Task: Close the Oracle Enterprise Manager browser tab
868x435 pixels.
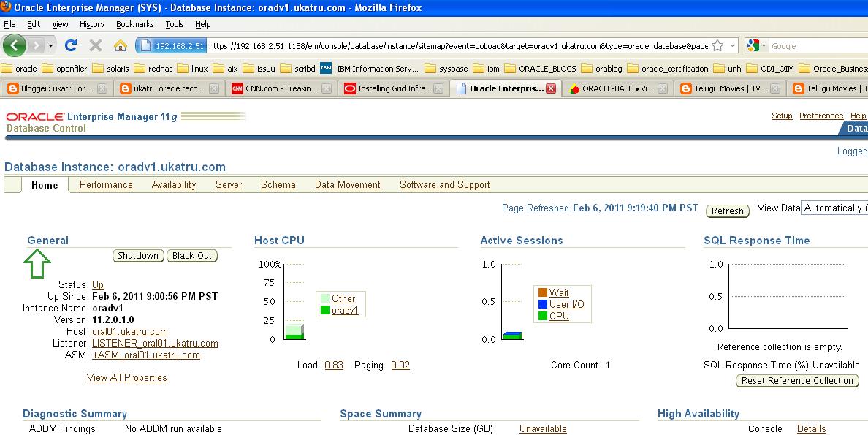Action: tap(550, 88)
